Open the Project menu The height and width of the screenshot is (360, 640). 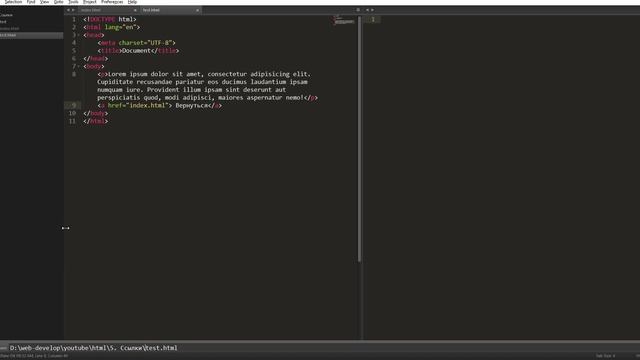coord(90,2)
